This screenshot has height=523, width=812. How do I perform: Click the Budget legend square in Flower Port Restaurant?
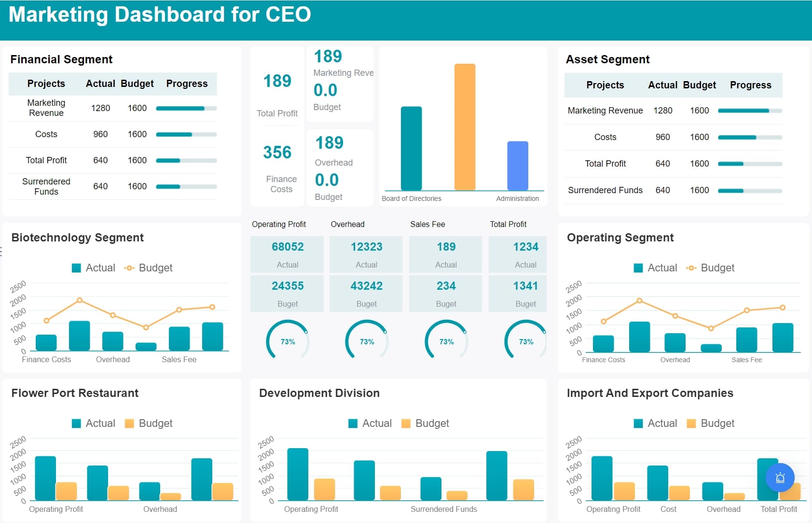point(129,423)
